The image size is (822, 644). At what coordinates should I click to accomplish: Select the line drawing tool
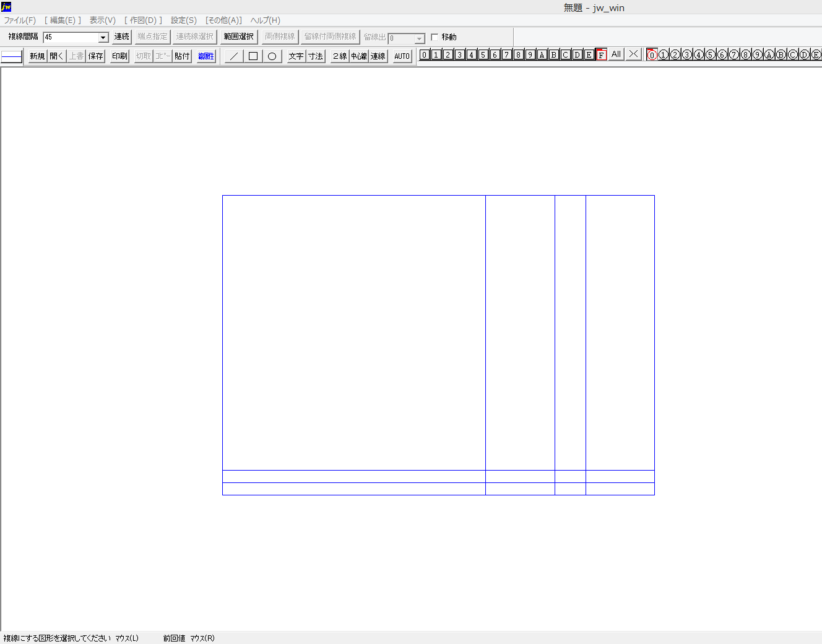tap(233, 56)
